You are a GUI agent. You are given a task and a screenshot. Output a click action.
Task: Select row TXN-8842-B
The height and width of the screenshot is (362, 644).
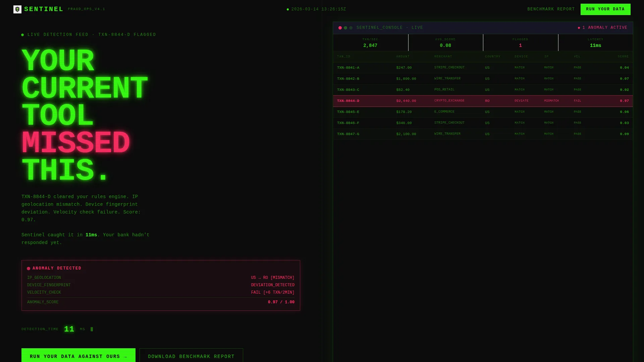483,79
